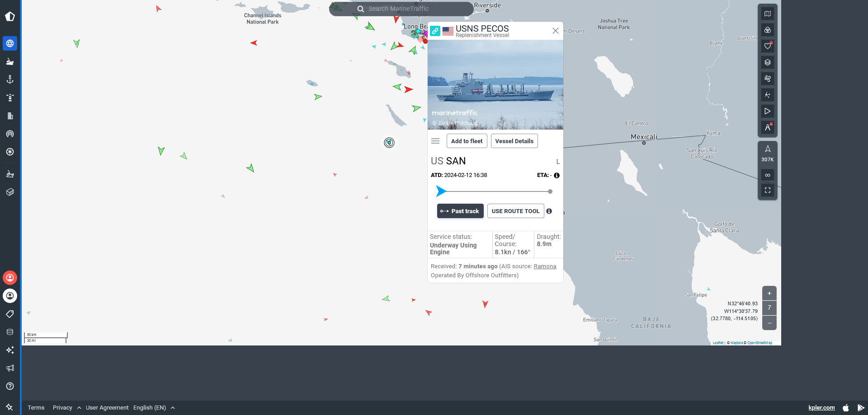Open the Lighthouses sidebar icon

click(x=10, y=98)
